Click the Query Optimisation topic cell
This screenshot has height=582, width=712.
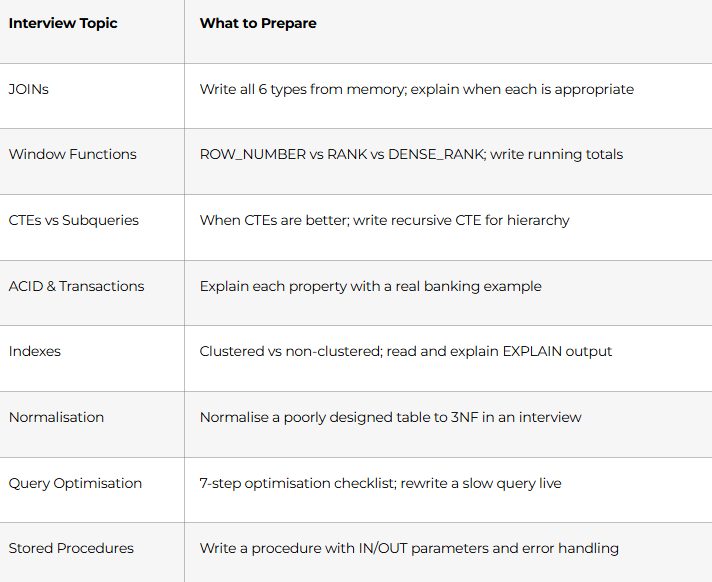click(x=75, y=483)
